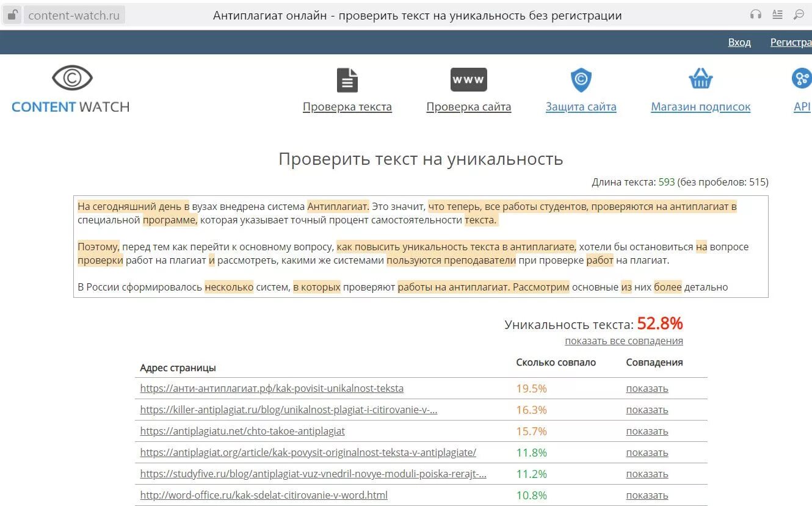Open reader mode icon in browser bar
The height and width of the screenshot is (506, 812).
point(777,15)
